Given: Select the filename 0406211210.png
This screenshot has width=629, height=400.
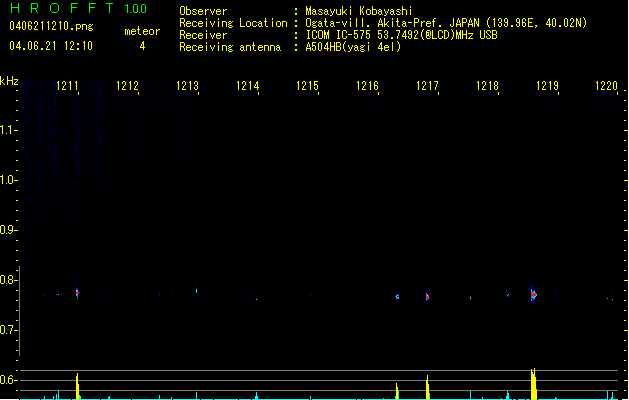Looking at the screenshot, I should click(x=51, y=26).
